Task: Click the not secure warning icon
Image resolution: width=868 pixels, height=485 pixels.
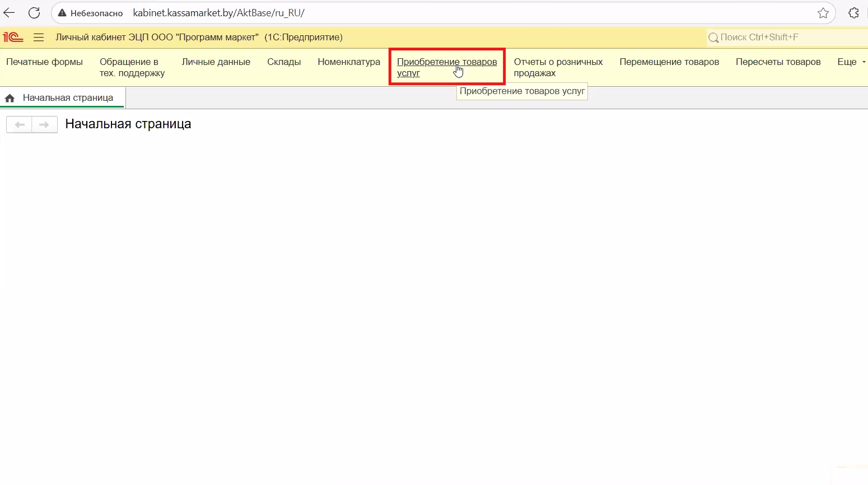Action: [62, 13]
